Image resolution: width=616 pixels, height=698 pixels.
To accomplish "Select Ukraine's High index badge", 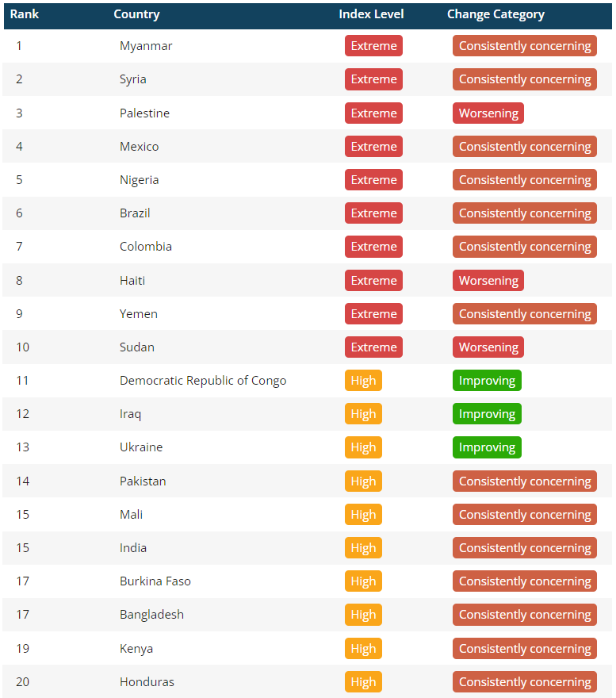I will pos(363,447).
